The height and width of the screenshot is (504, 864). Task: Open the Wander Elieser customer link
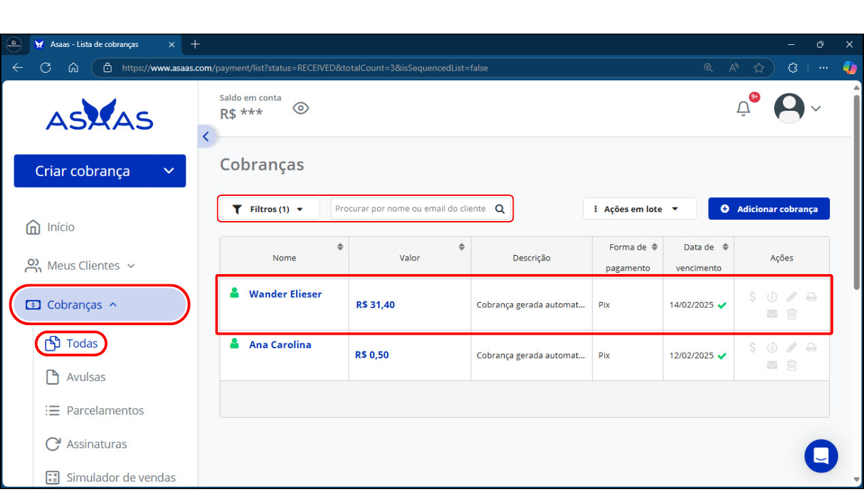(285, 295)
